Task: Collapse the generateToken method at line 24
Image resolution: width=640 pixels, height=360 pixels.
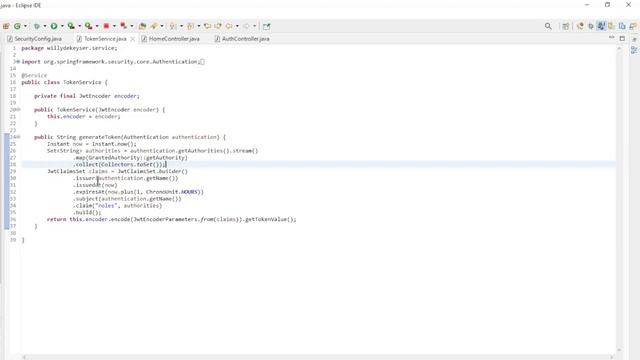Action: (x=18, y=137)
